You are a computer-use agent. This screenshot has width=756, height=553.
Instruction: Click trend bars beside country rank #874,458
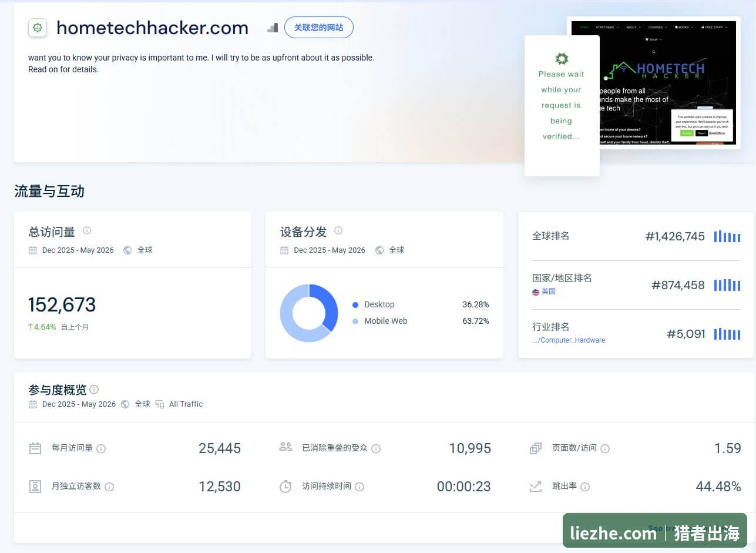point(727,285)
